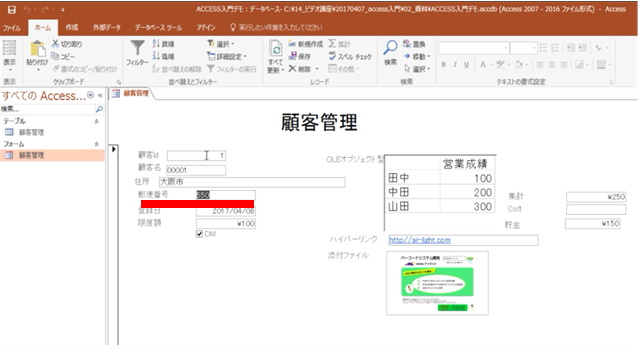This screenshot has width=640, height=360.
Task: Switch to the 作成 ribbon tab
Action: pyautogui.click(x=72, y=27)
